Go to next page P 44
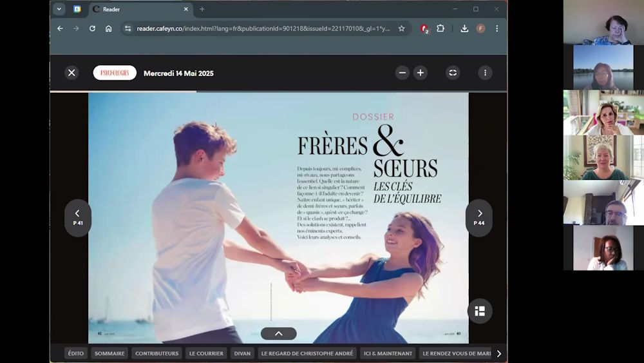 coord(479,217)
